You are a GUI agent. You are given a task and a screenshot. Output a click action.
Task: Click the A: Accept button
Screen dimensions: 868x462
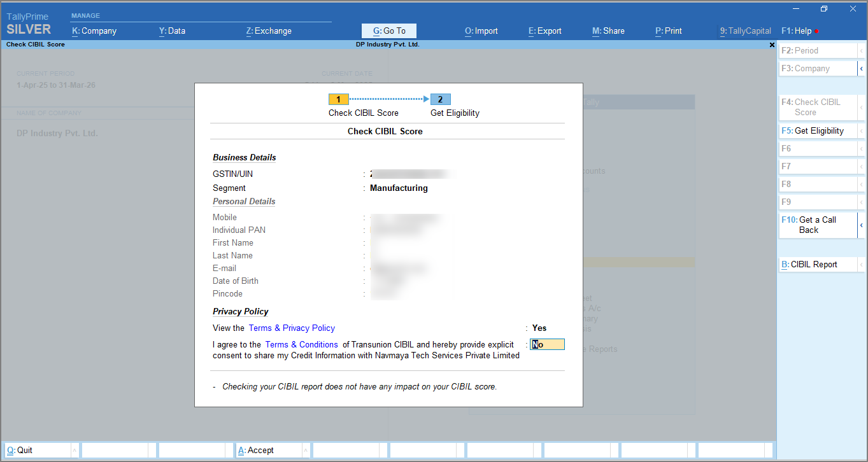point(267,450)
